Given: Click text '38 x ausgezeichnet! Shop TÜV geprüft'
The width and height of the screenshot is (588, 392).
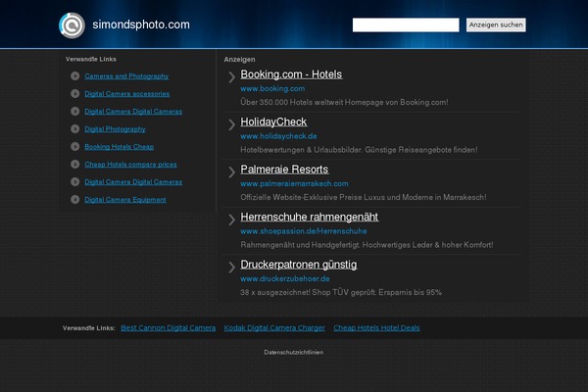Looking at the screenshot, I should click(x=309, y=293).
